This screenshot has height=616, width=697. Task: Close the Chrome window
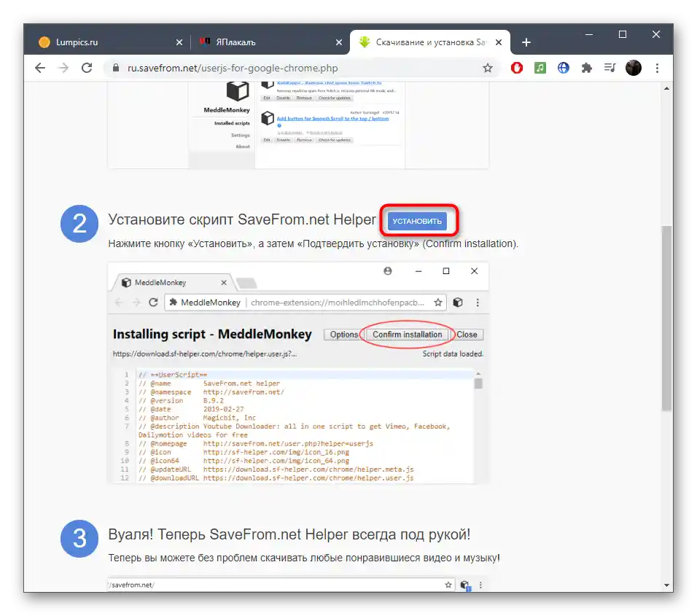655,35
